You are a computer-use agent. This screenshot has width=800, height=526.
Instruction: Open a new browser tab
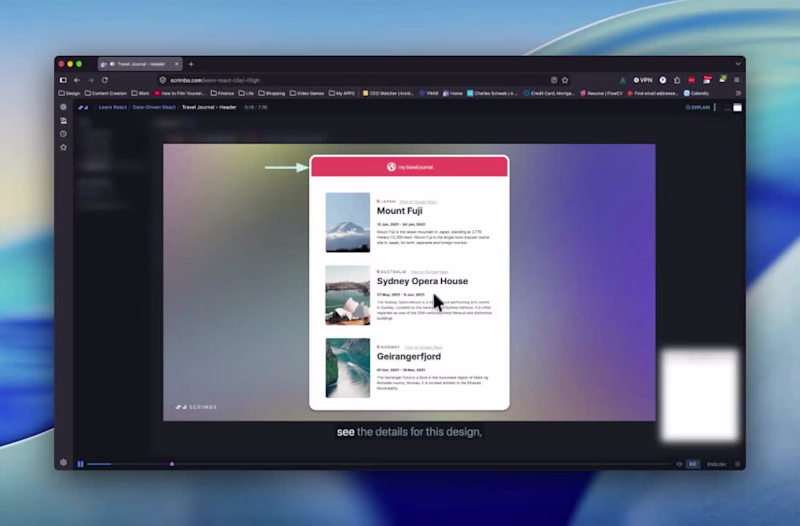pyautogui.click(x=191, y=64)
